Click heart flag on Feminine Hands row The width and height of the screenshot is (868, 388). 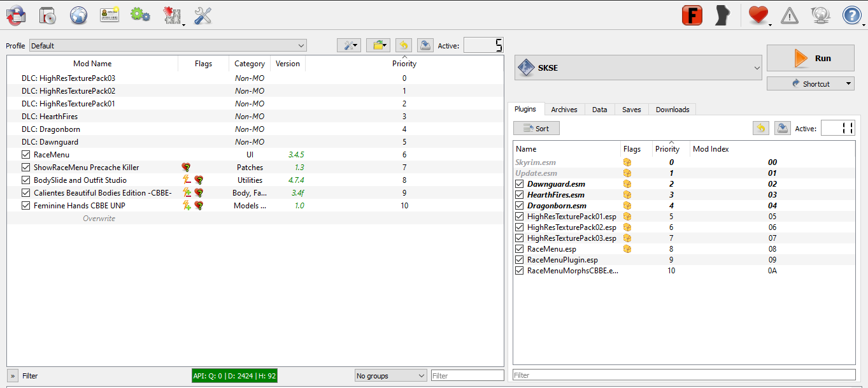click(199, 206)
